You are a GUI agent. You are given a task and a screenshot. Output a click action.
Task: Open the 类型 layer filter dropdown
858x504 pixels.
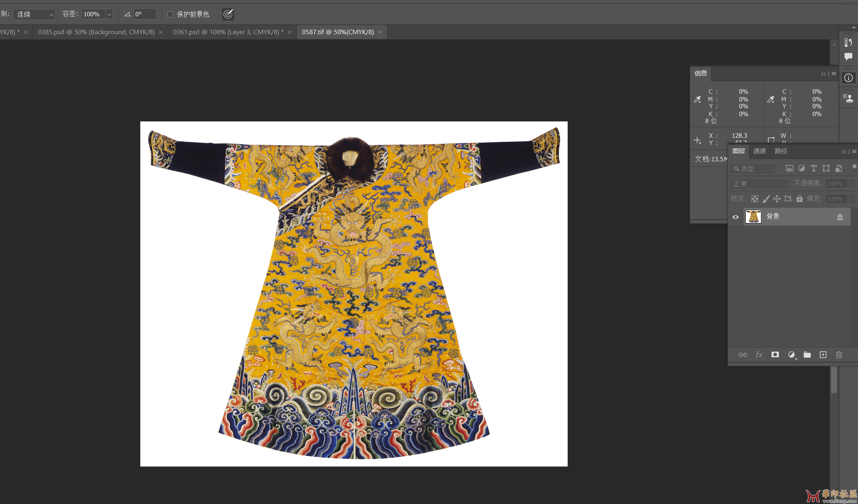[x=753, y=168]
